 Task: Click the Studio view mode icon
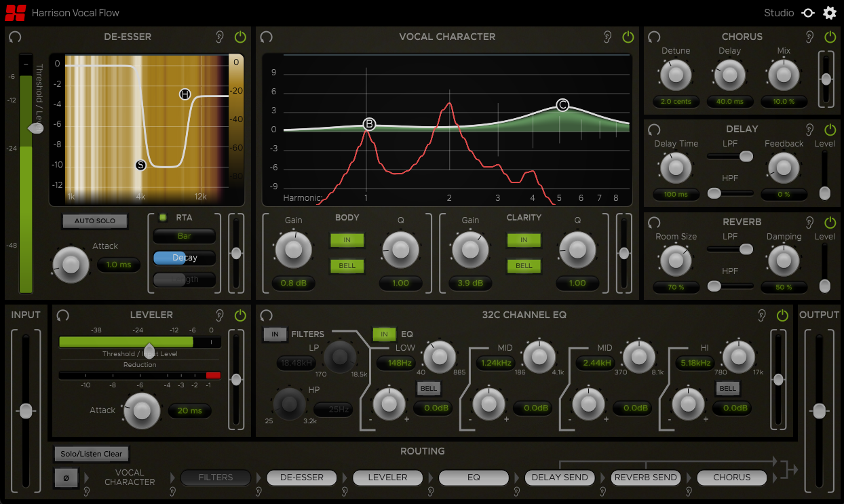(808, 13)
